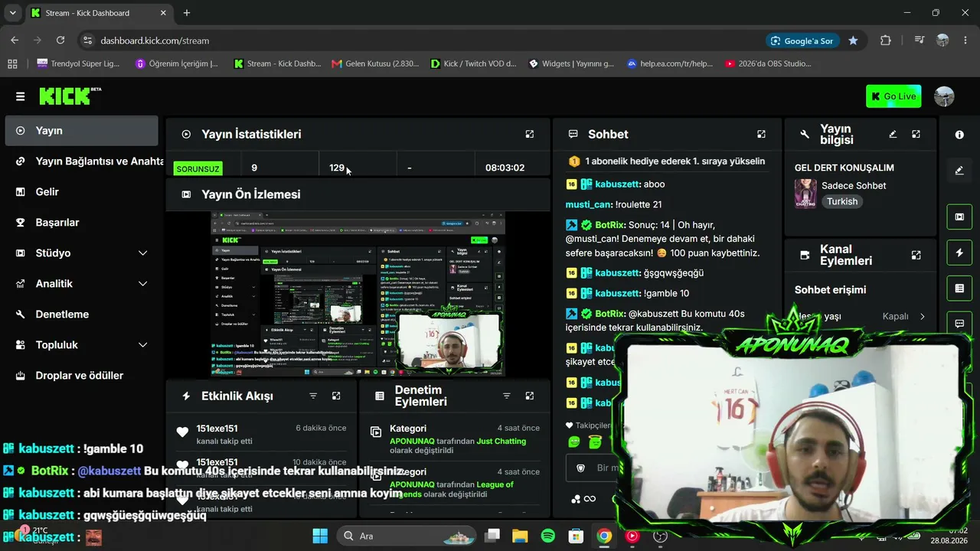Toggle the moderation list widget in right rail
This screenshot has width=980, height=551.
959,289
